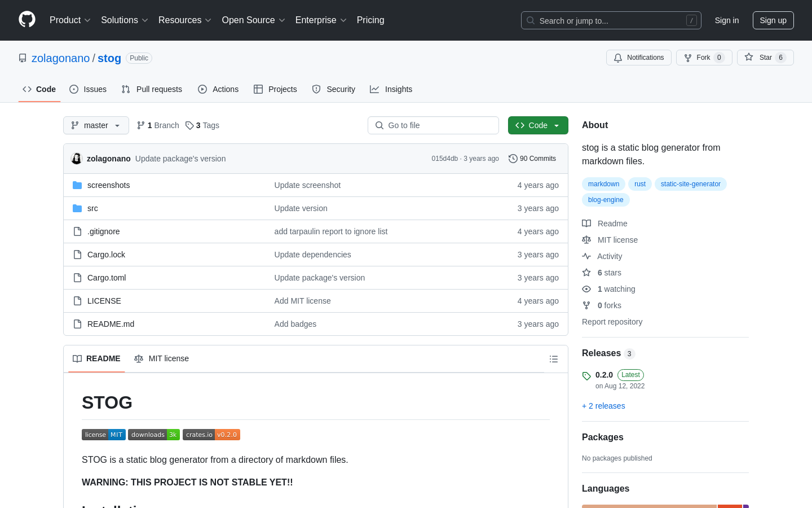Image resolution: width=812 pixels, height=508 pixels.
Task: Click the screenshots folder icon
Action: tap(77, 185)
